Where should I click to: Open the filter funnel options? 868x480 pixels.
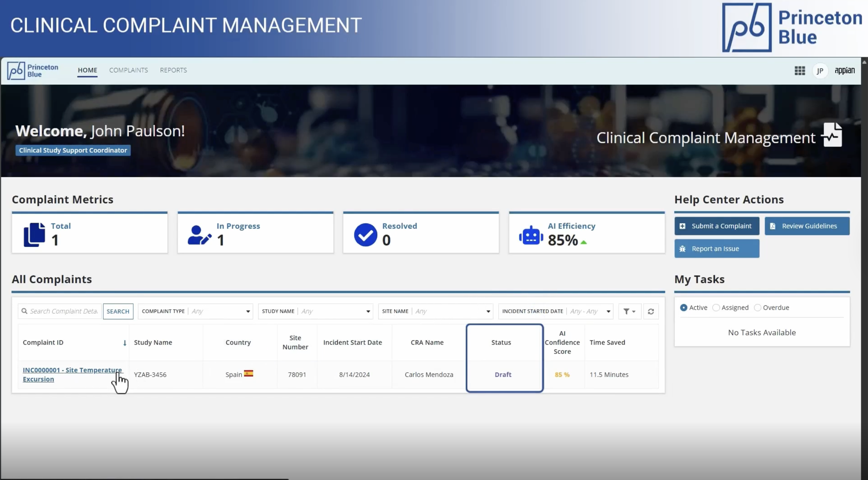[629, 311]
